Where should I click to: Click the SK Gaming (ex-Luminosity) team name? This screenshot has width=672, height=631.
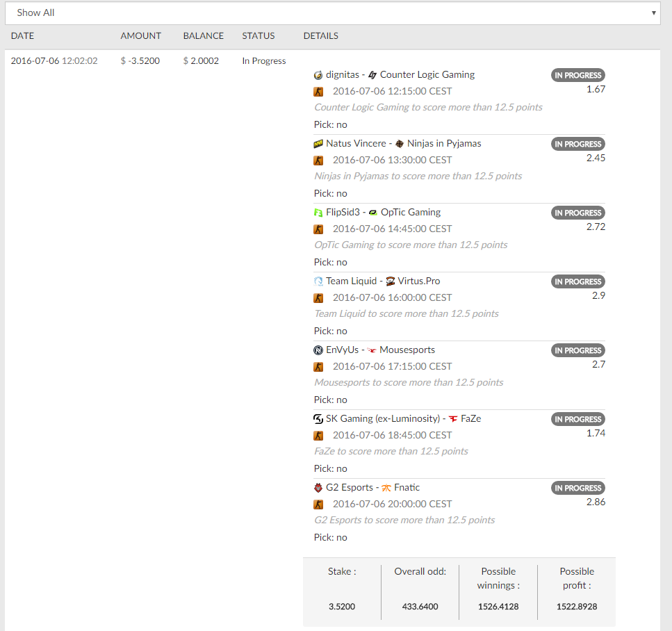click(383, 419)
